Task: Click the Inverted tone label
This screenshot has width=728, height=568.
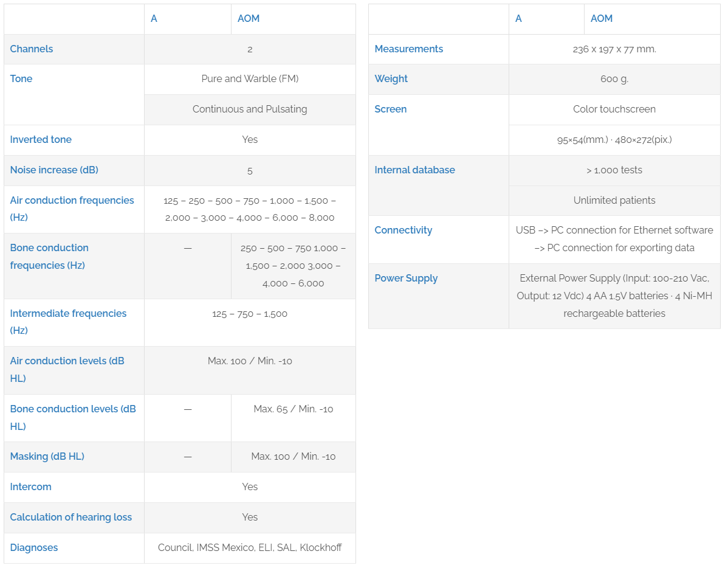Action: [41, 139]
